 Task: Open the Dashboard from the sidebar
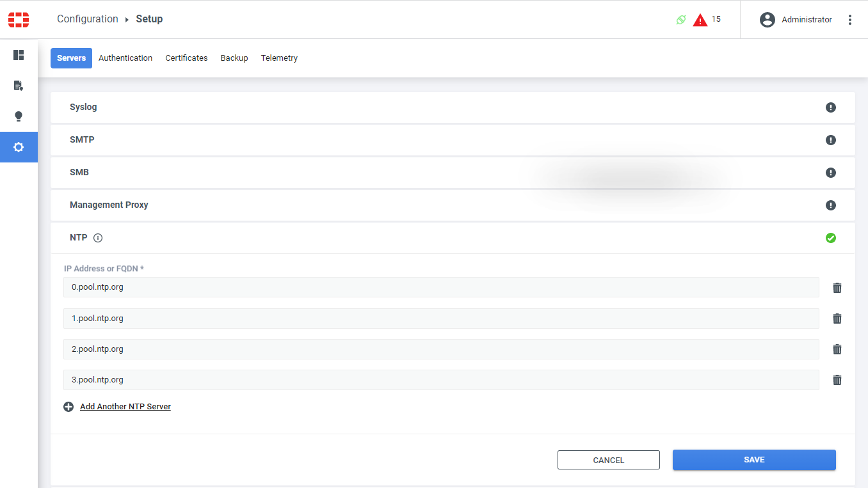pos(19,55)
